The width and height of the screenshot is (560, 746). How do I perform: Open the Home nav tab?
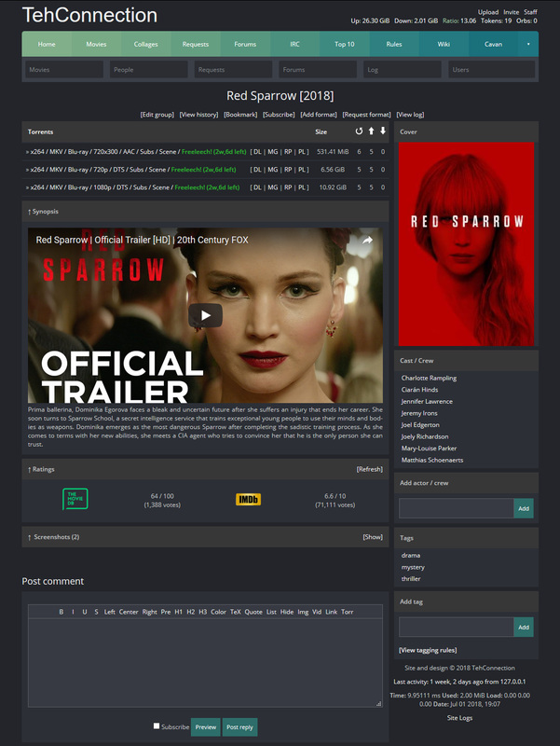(47, 44)
